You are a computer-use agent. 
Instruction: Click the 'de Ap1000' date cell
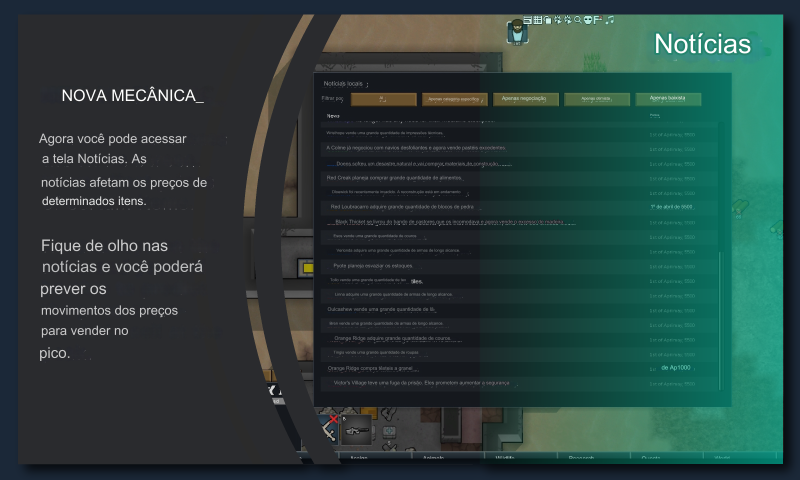tap(676, 368)
